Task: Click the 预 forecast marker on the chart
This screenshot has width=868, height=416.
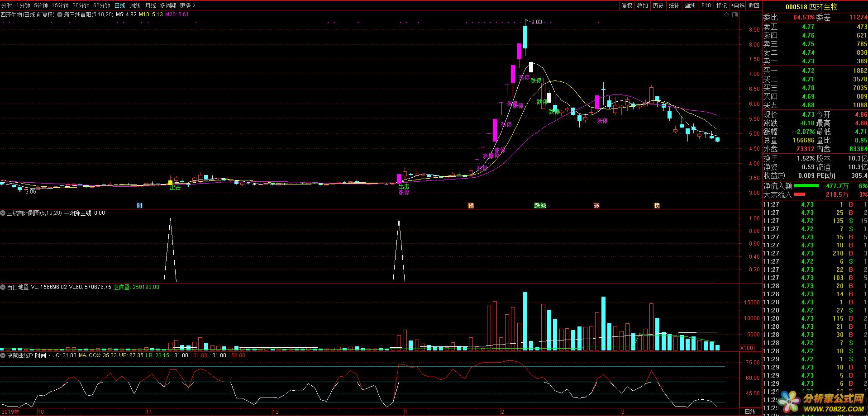Action: pos(471,206)
